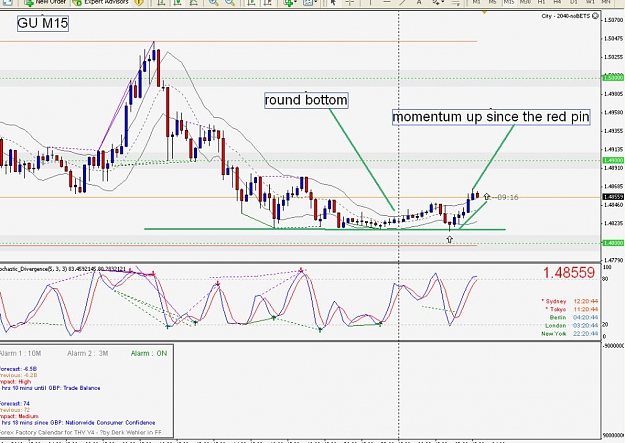Toggle chart Auto Scroll icon
This screenshot has width=625, height=443.
point(252,2)
